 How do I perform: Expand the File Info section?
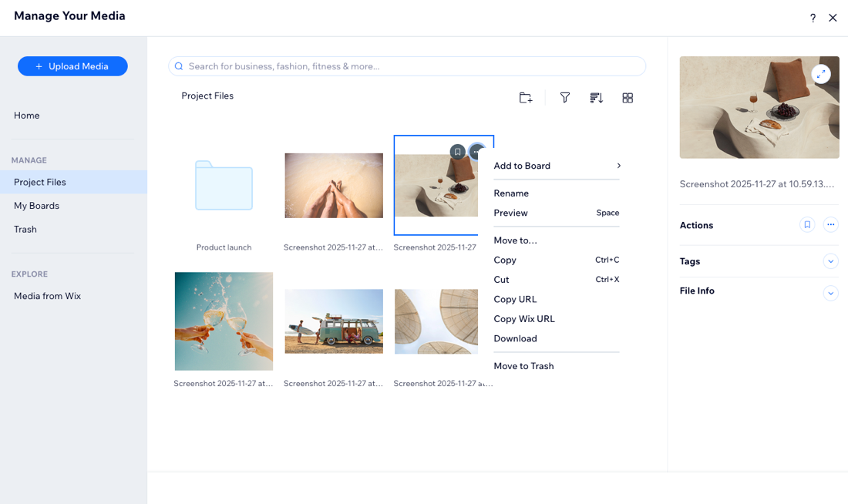(830, 293)
